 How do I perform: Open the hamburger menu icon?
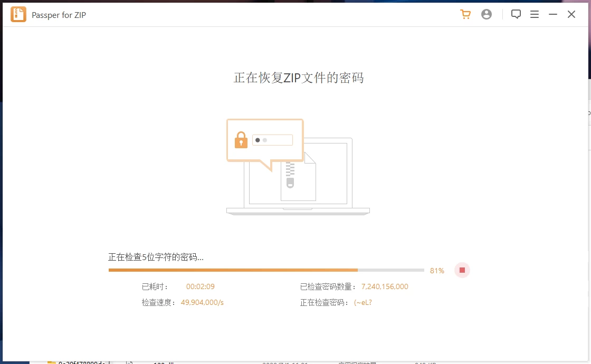pos(535,14)
